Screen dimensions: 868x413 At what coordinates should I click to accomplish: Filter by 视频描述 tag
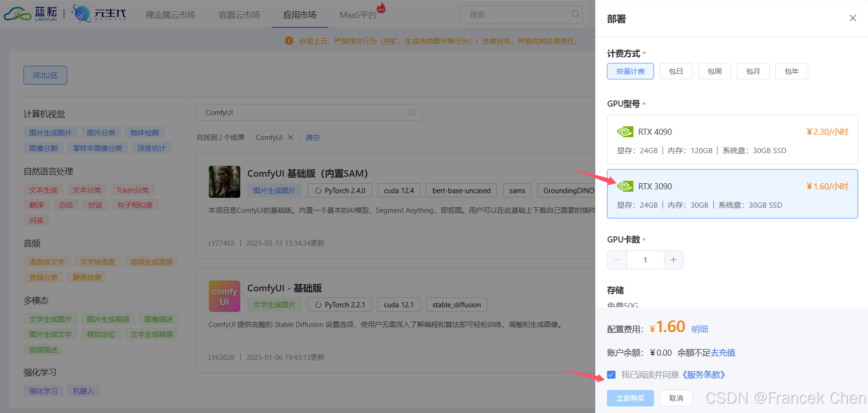point(43,350)
